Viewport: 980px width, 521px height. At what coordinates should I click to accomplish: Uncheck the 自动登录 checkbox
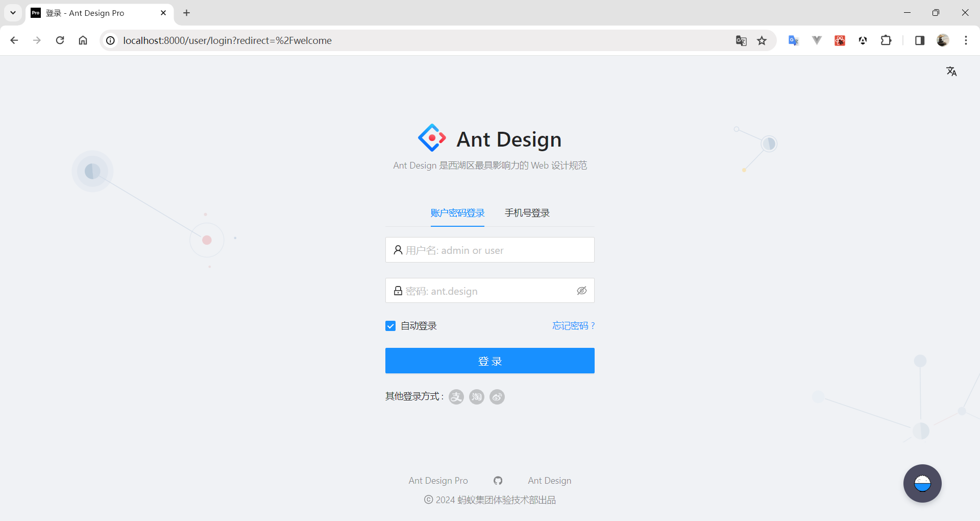click(390, 326)
